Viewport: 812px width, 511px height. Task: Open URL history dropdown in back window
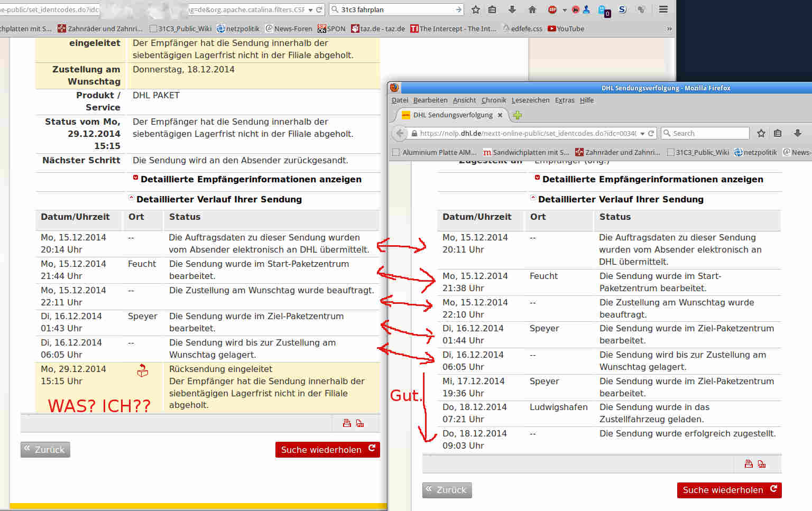(x=311, y=10)
